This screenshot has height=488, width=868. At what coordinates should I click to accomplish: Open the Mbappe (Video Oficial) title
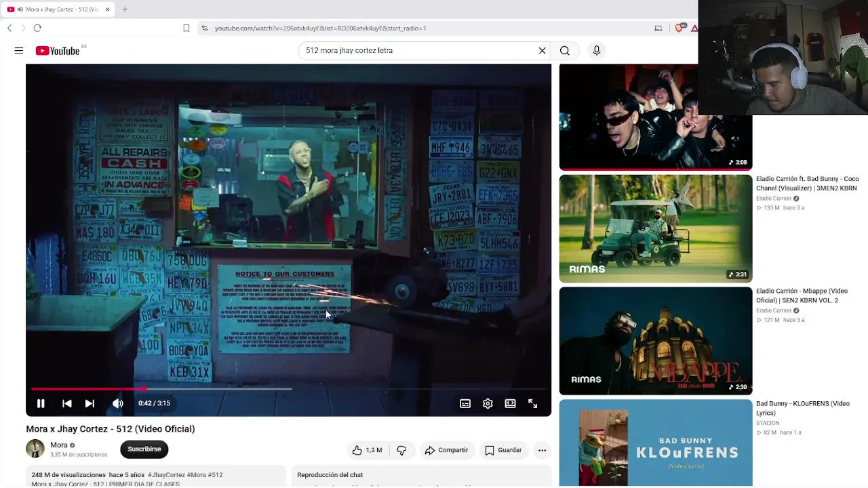802,296
